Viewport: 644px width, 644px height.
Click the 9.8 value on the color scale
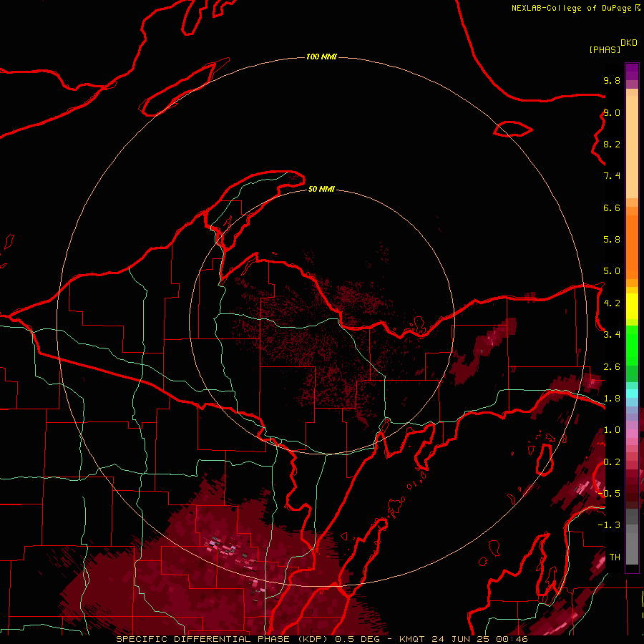(612, 81)
